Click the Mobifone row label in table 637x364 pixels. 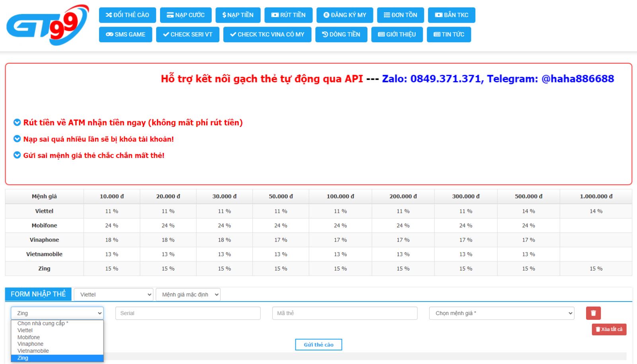point(44,226)
